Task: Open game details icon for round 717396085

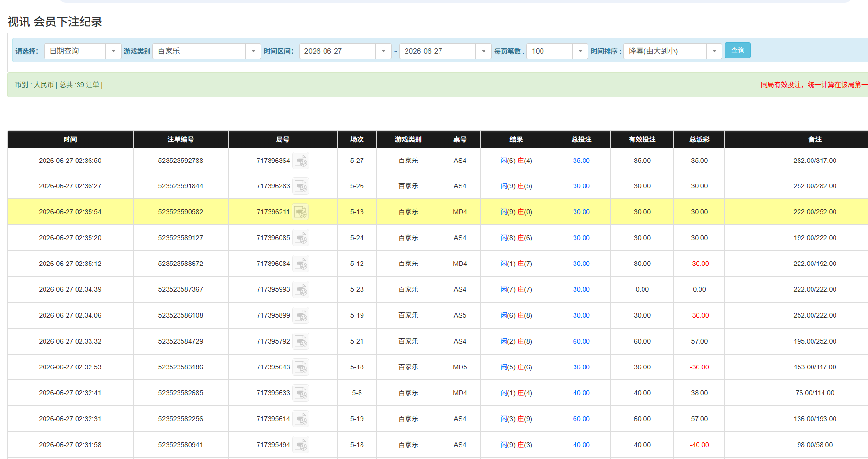Action: [301, 238]
